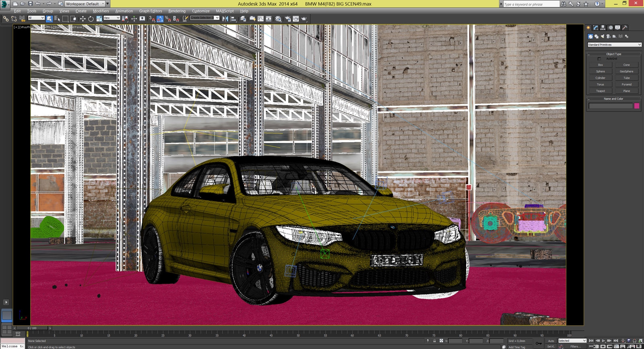
Task: Click the Set Keys key icon
Action: (x=539, y=343)
